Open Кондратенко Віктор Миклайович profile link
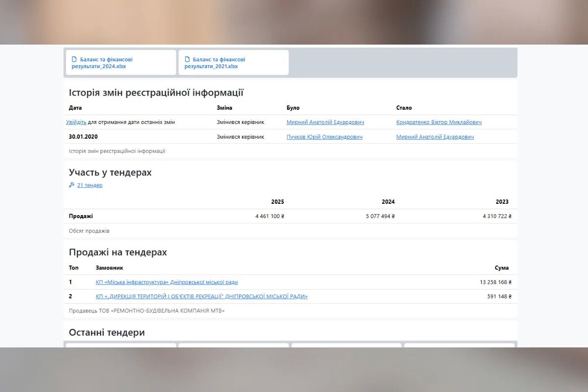 point(439,122)
